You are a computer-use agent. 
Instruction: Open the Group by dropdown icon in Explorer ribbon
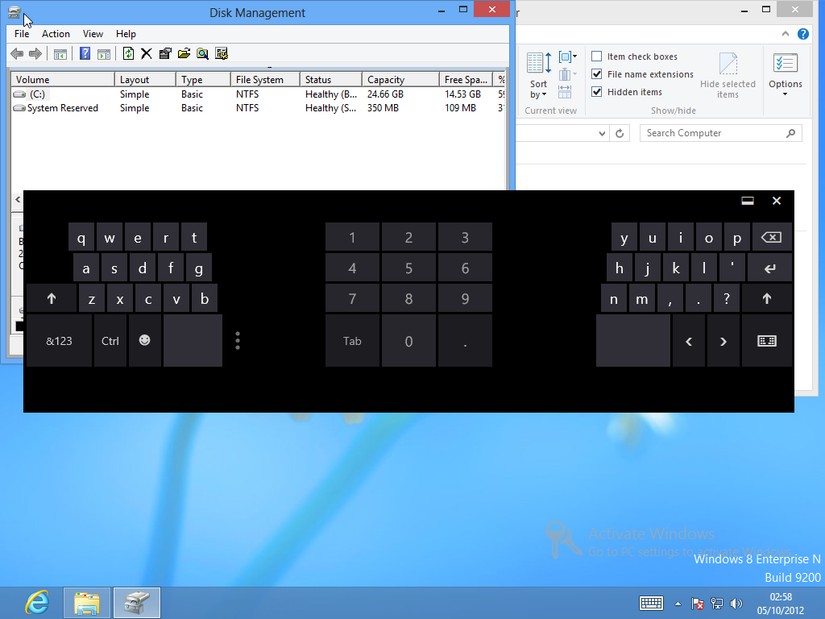567,57
